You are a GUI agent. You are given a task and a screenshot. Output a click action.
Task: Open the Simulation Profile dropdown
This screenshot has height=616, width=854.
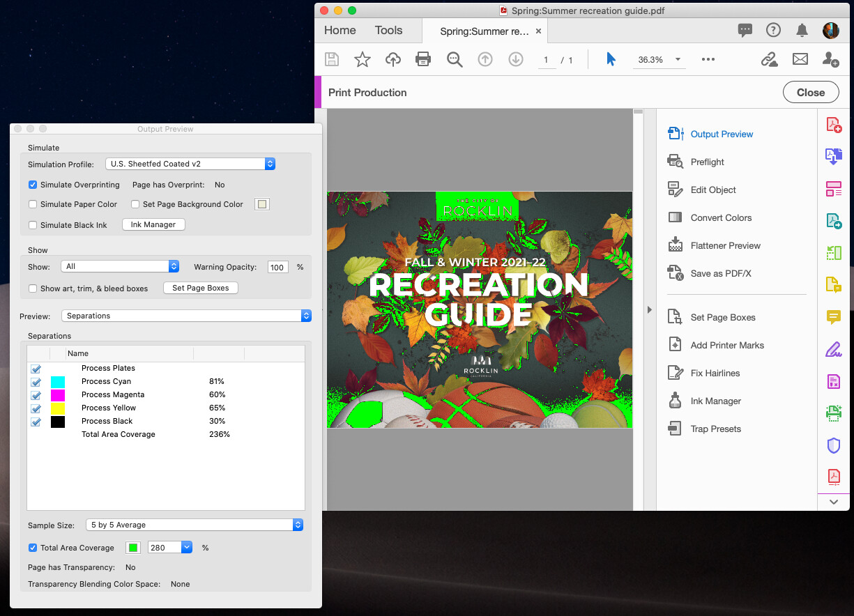point(190,164)
